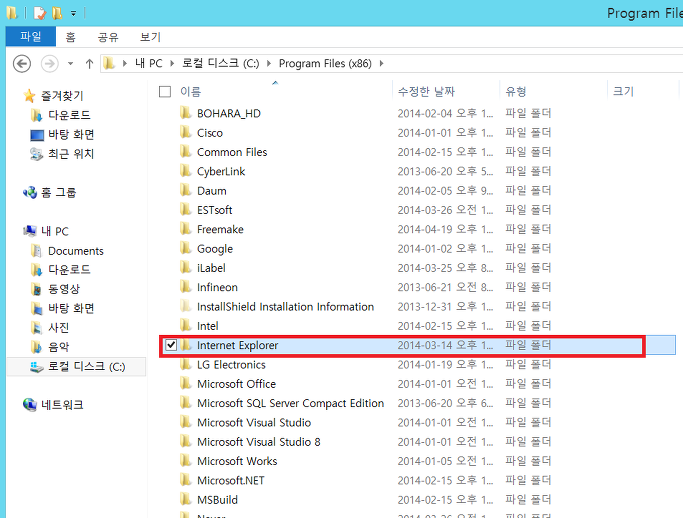683x518 pixels.
Task: Select InstallShield Installation Information folder icon
Action: [x=186, y=306]
